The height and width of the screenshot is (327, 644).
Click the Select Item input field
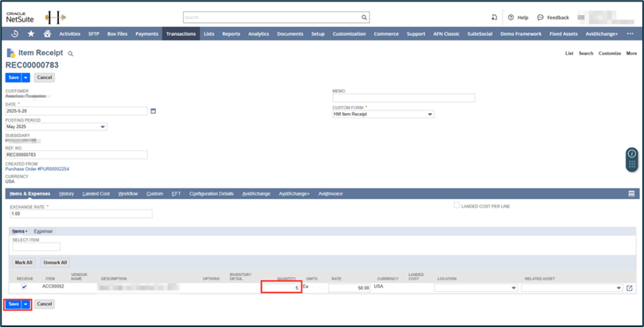click(x=36, y=247)
